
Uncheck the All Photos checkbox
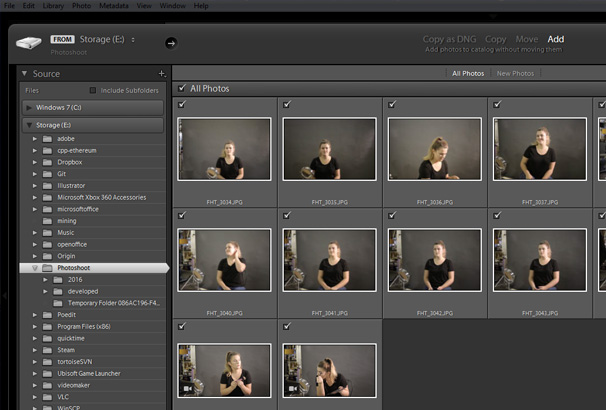click(181, 88)
